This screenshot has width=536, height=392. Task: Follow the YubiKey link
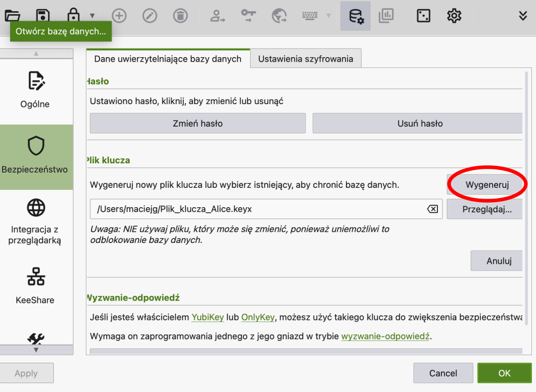(207, 317)
